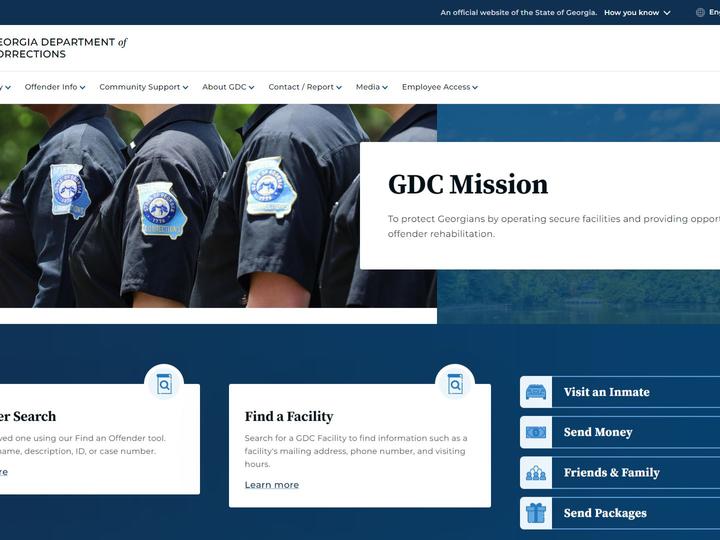
Task: Open the Employee Access menu
Action: point(439,87)
